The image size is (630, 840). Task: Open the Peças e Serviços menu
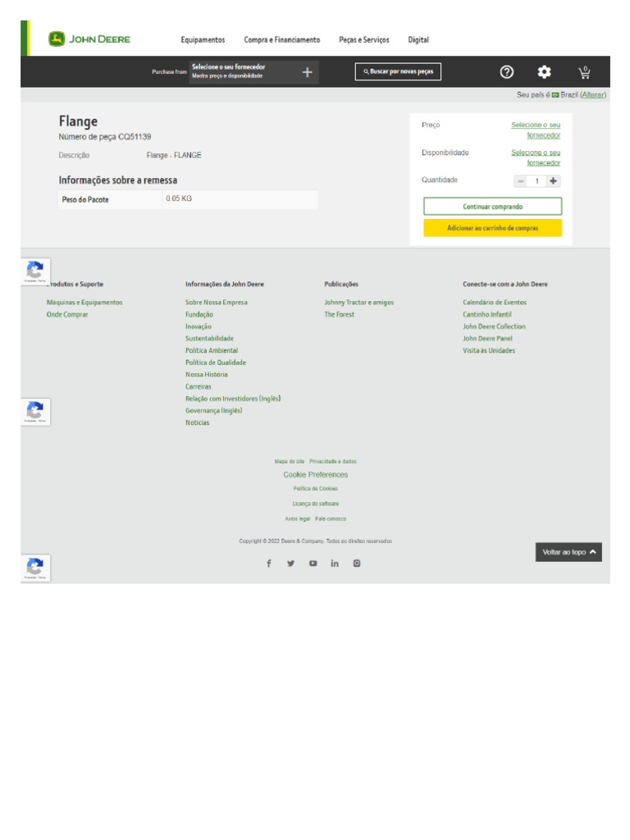click(x=363, y=39)
